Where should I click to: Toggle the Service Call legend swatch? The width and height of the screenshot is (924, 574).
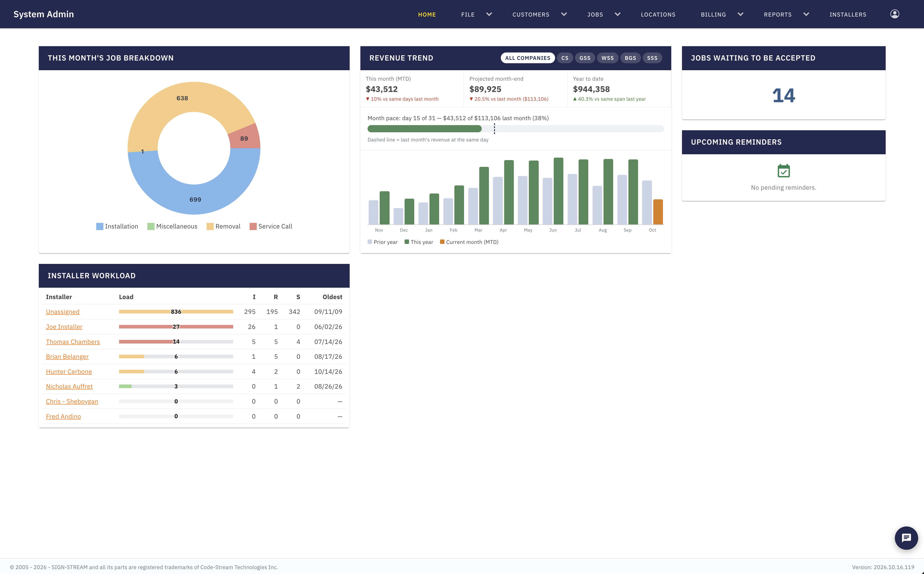tap(253, 227)
